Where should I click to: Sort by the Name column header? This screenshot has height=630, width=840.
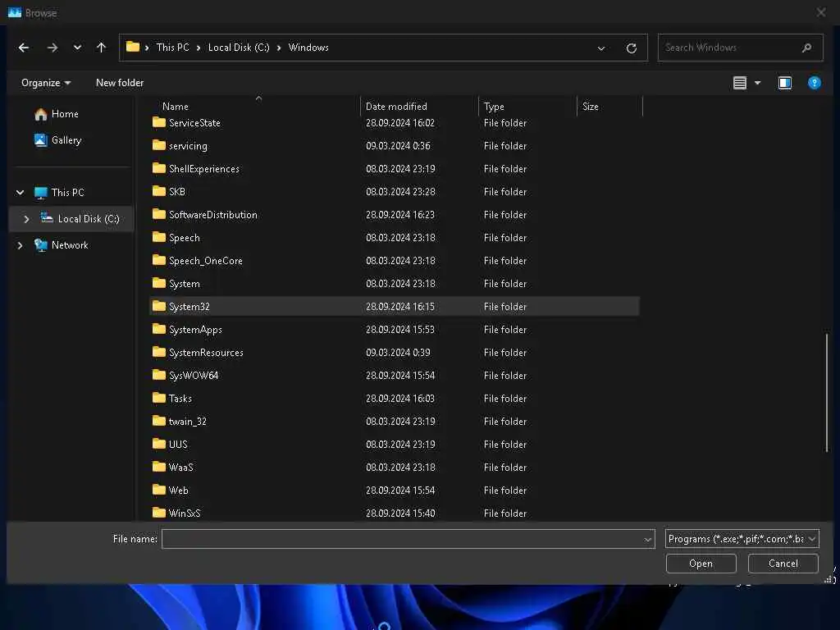click(x=176, y=107)
